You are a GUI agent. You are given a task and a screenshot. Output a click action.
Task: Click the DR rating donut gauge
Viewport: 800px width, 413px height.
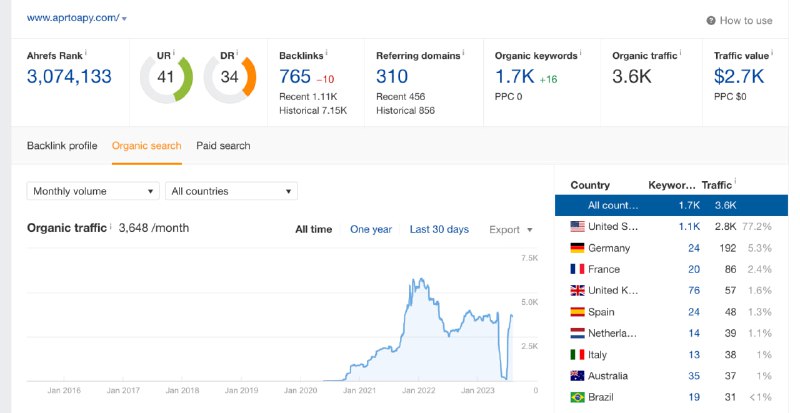coord(230,78)
